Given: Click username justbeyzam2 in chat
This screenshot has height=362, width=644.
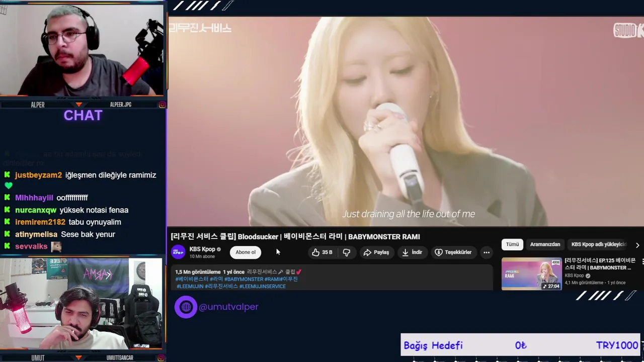Looking at the screenshot, I should click(38, 175).
